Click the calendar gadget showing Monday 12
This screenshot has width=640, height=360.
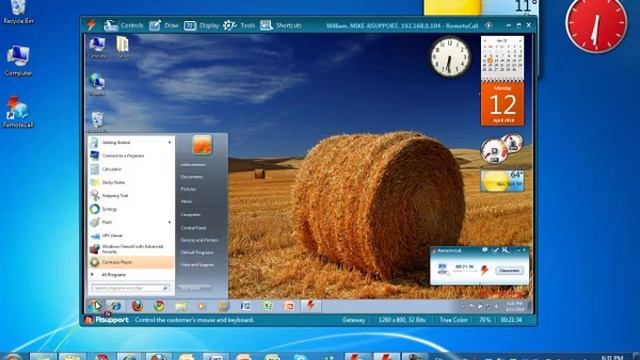(x=502, y=80)
